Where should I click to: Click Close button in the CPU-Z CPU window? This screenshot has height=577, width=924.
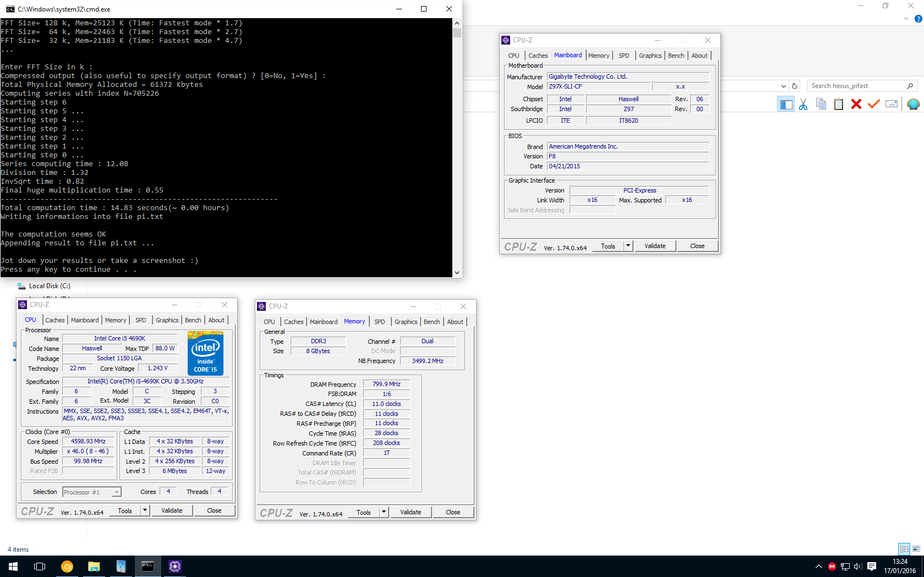[x=214, y=510]
